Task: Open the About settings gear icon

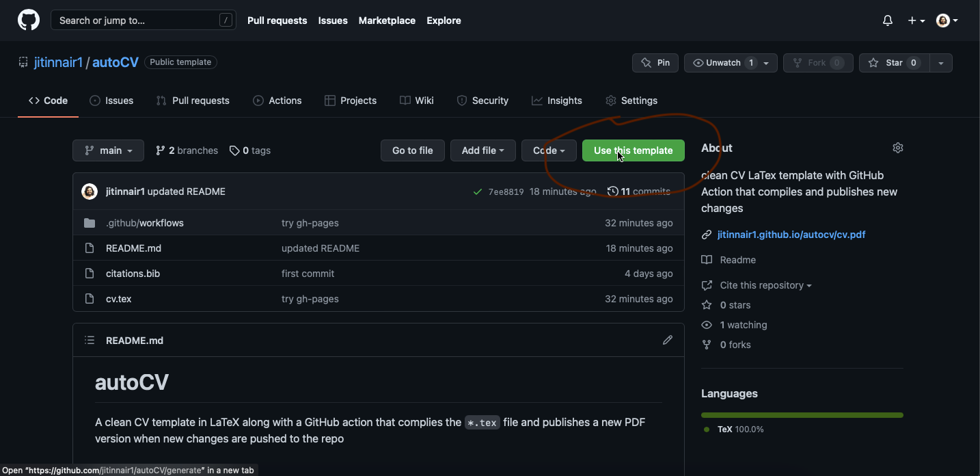Action: tap(898, 148)
